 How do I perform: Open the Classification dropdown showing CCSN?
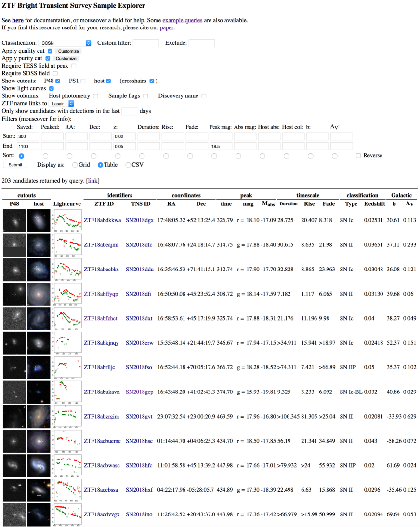(x=66, y=43)
